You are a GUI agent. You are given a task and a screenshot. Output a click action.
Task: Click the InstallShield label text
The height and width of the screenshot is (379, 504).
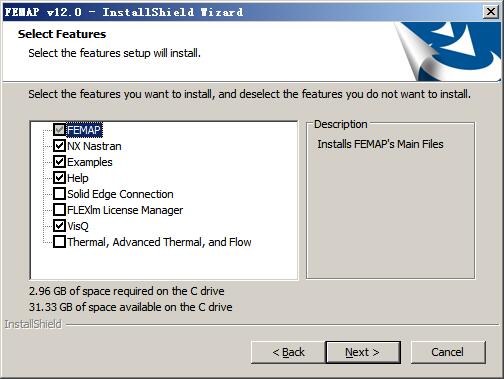coord(33,324)
